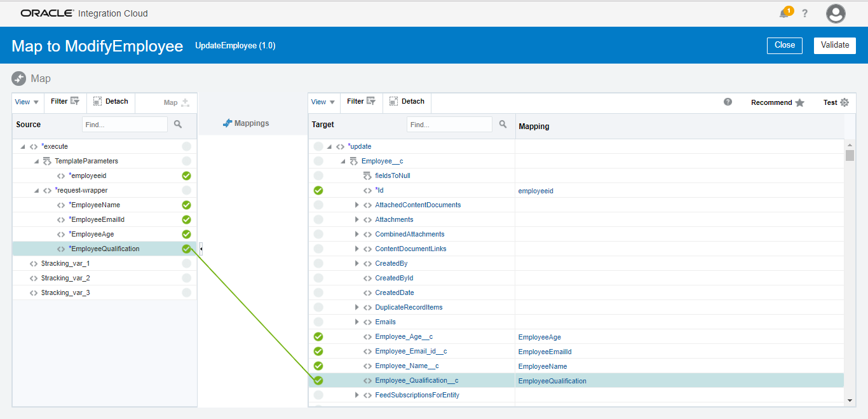This screenshot has width=868, height=419.
Task: Collapse the *request-wrapper node
Action: pos(37,191)
